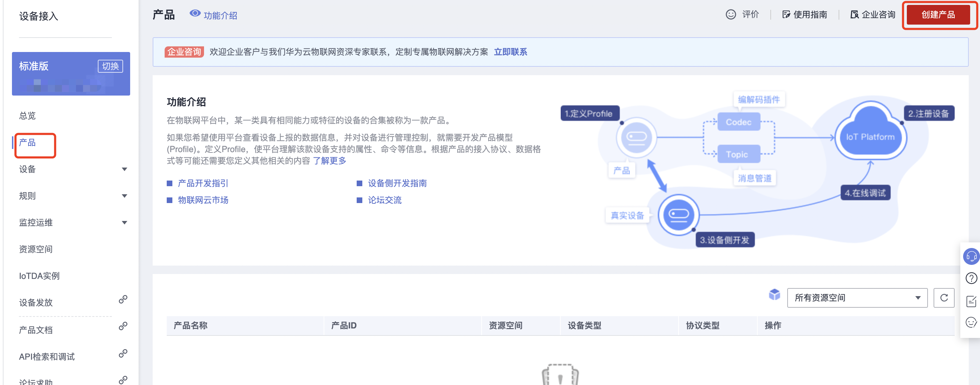Open 资源空间 from the sidebar

36,249
